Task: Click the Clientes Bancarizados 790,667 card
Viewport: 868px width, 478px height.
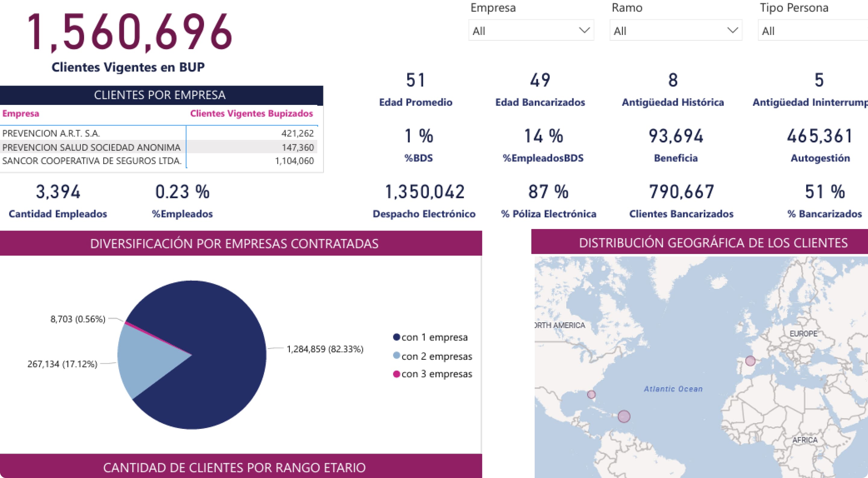Action: (x=681, y=192)
